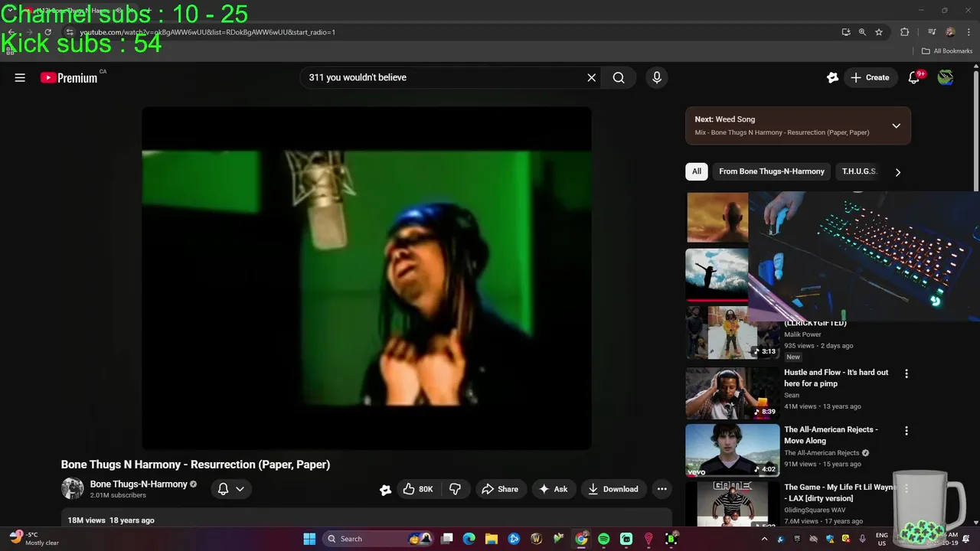Open the Chrome three-dot menu

pos(969,32)
